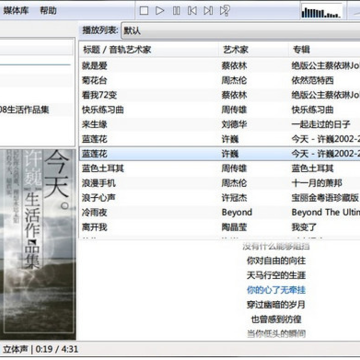Click album 我变了

[x=304, y=227]
